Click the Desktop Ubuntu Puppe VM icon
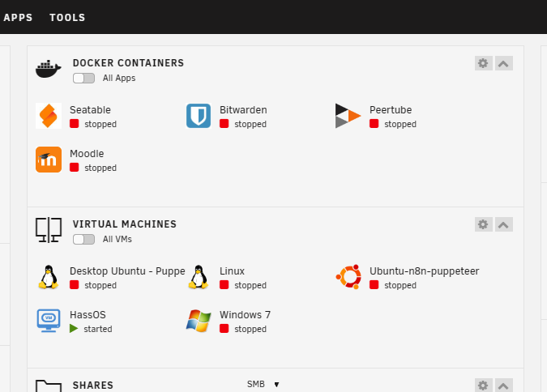This screenshot has width=547, height=392. pyautogui.click(x=49, y=277)
